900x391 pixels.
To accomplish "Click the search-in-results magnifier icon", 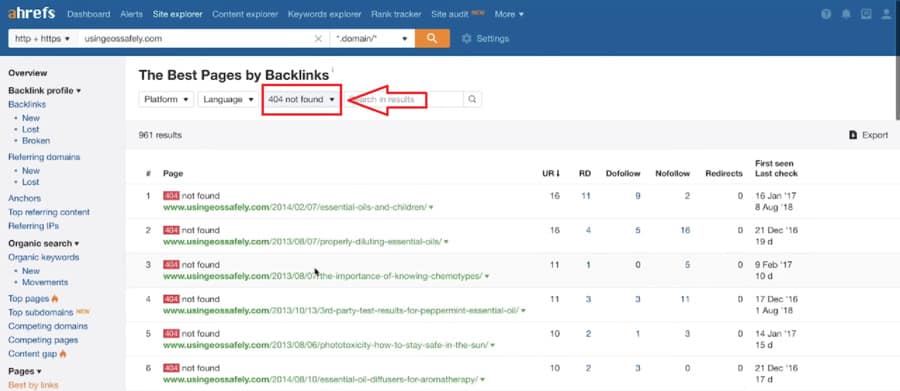I will (x=472, y=99).
